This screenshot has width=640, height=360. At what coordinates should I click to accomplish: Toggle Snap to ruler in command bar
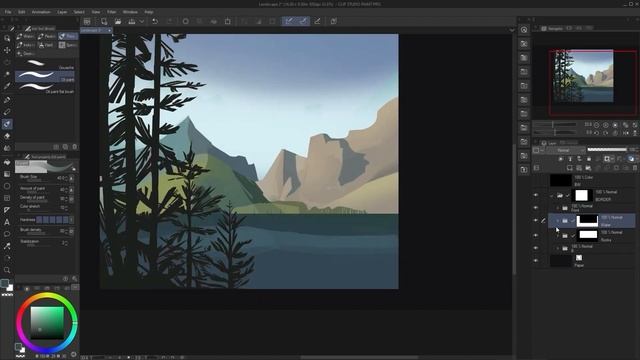[x=289, y=21]
